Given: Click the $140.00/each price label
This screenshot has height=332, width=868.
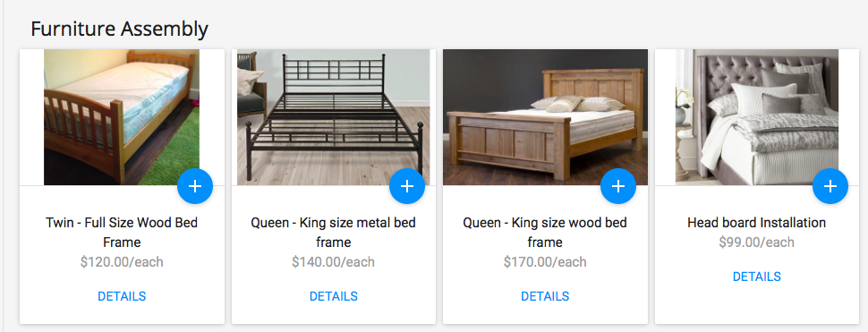Looking at the screenshot, I should pos(333,261).
